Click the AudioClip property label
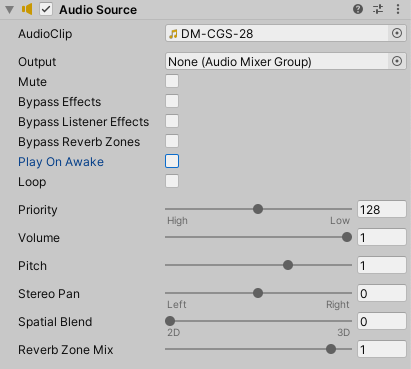411x369 pixels. 45,34
